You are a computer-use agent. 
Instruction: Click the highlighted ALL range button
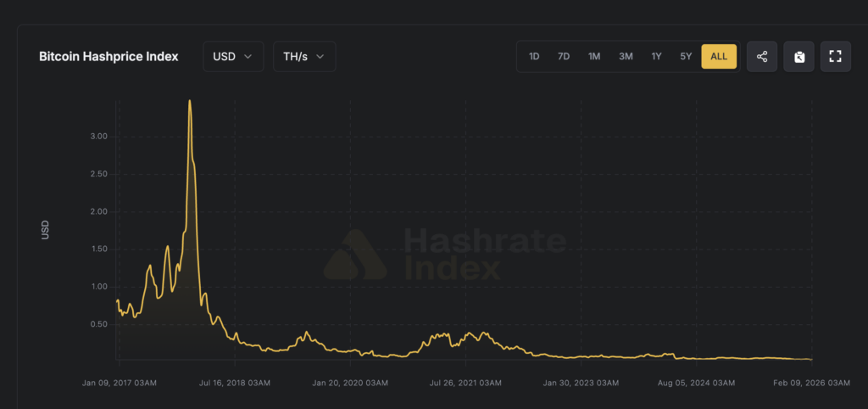[719, 57]
